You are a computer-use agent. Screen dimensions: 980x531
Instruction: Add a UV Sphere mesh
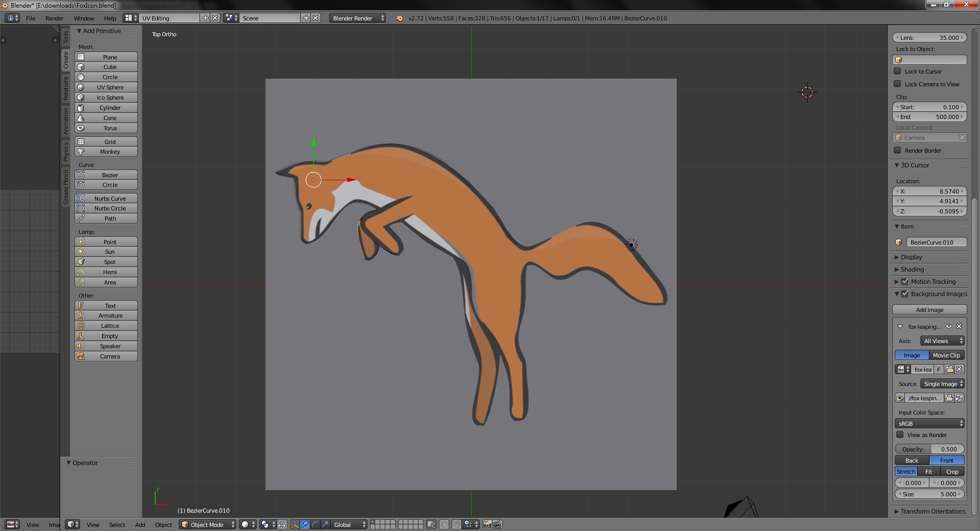click(106, 87)
